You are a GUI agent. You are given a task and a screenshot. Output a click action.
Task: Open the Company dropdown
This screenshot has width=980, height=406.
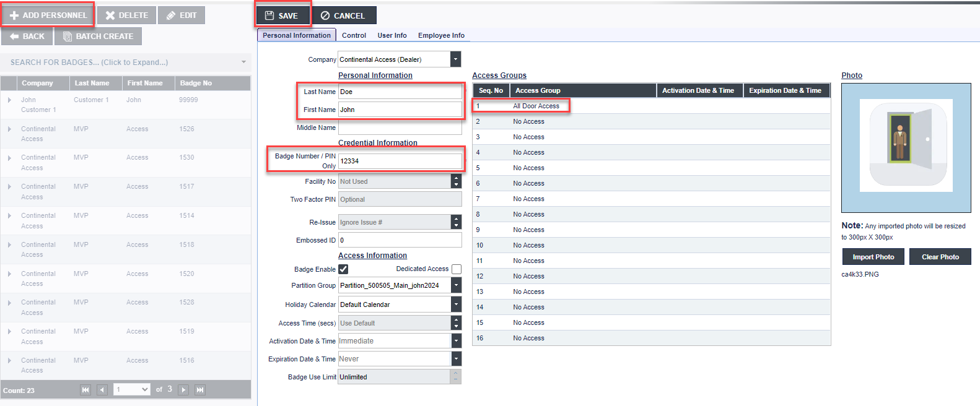[456, 59]
